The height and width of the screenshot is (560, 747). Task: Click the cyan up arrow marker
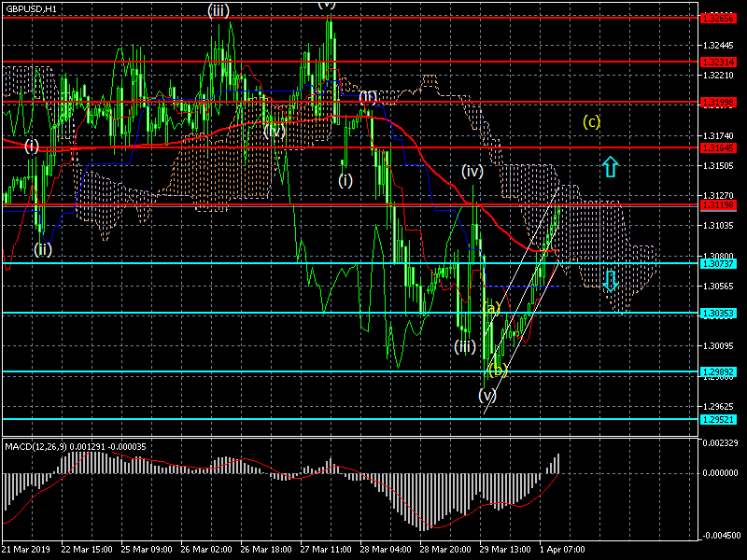pyautogui.click(x=609, y=167)
